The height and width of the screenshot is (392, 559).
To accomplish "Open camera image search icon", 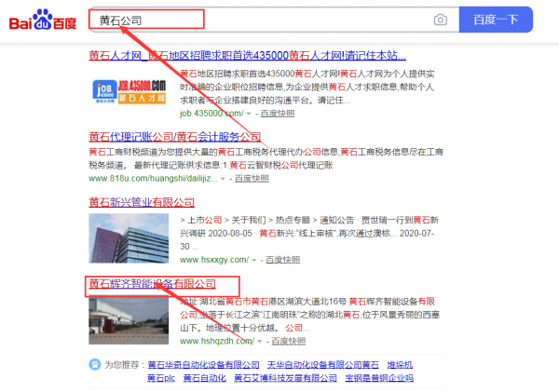I will coord(440,20).
